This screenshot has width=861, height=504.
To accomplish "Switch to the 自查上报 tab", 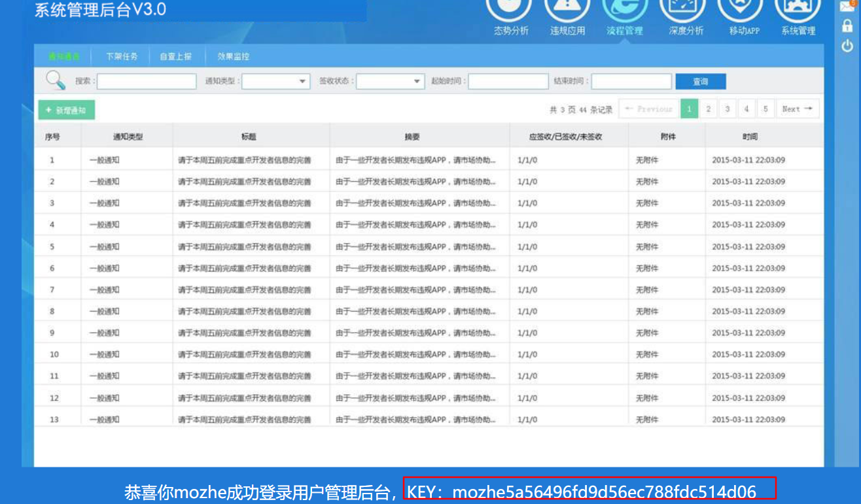I will 175,57.
